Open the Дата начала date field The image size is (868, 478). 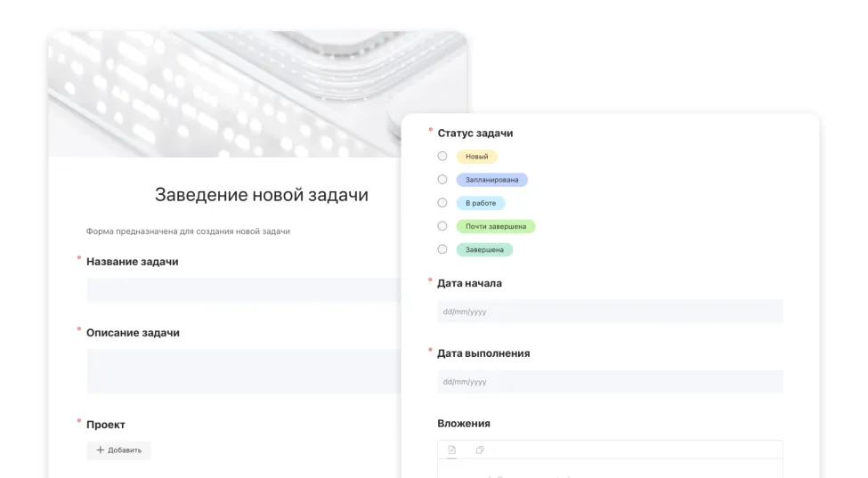point(610,312)
